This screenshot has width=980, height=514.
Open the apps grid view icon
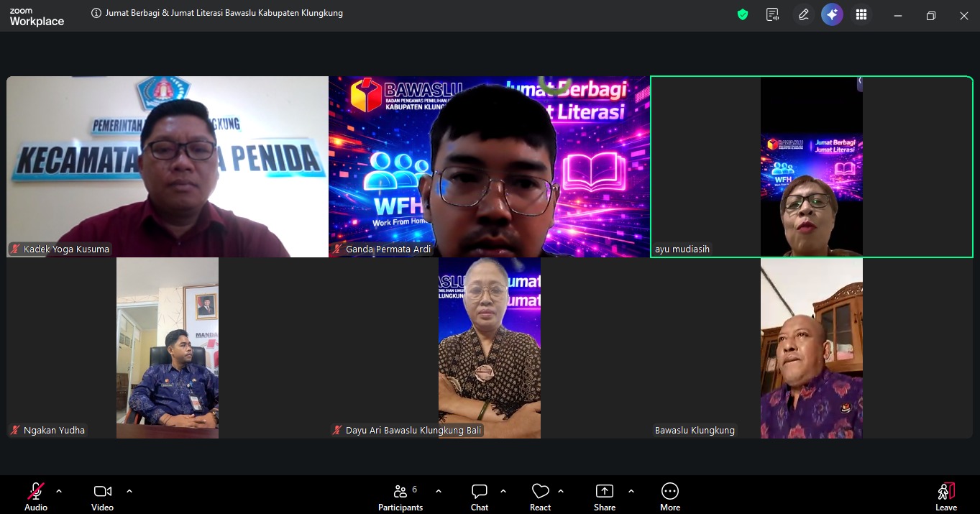(x=861, y=14)
